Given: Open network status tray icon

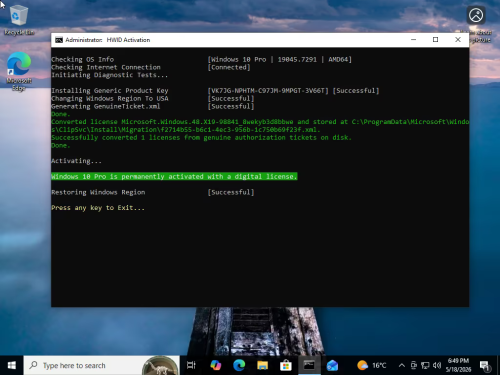Looking at the screenshot, I should pyautogui.click(x=425, y=365).
